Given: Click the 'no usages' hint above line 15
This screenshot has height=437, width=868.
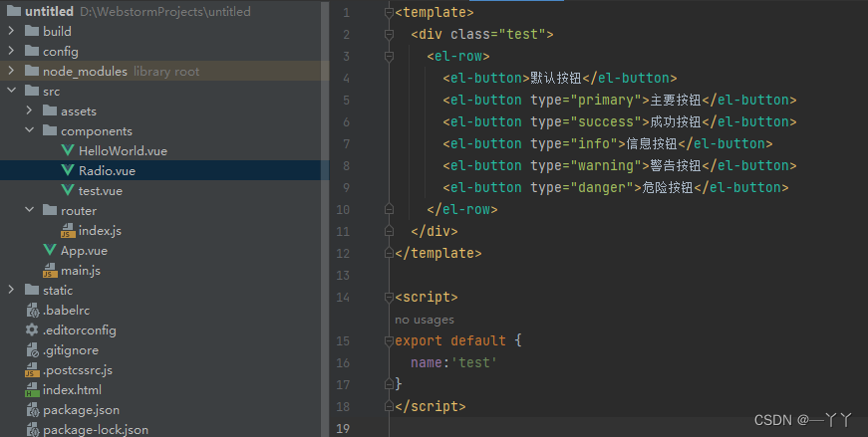Looking at the screenshot, I should pos(425,320).
